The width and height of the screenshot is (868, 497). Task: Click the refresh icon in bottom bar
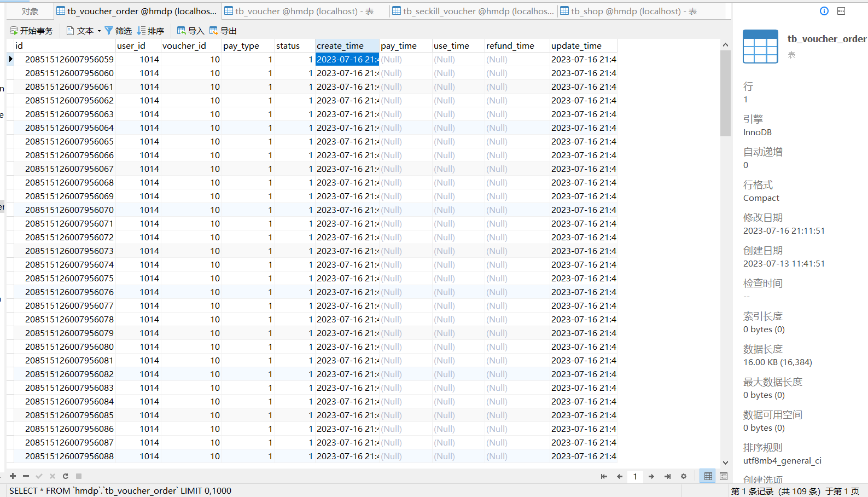click(x=66, y=476)
